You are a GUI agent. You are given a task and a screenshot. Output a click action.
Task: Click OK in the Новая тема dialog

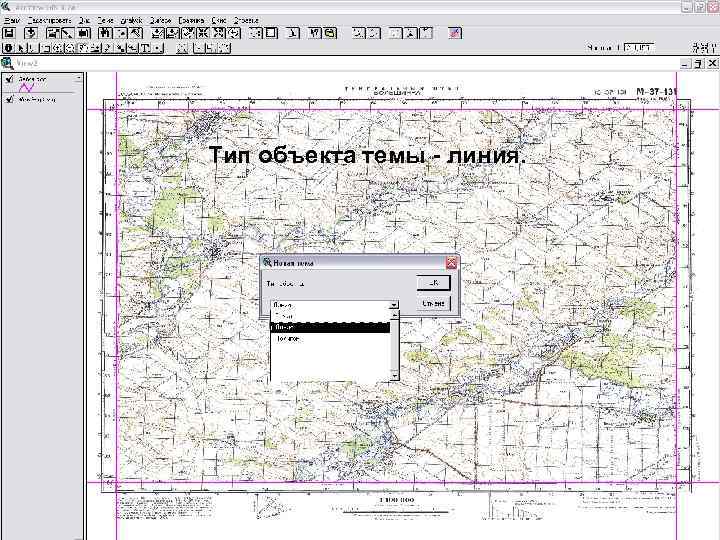click(x=433, y=283)
